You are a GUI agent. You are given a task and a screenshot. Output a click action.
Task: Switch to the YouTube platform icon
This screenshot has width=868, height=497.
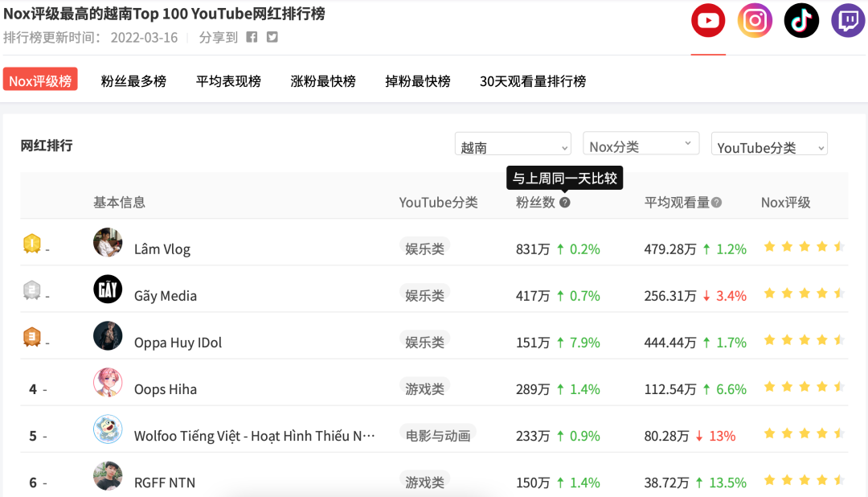point(708,21)
